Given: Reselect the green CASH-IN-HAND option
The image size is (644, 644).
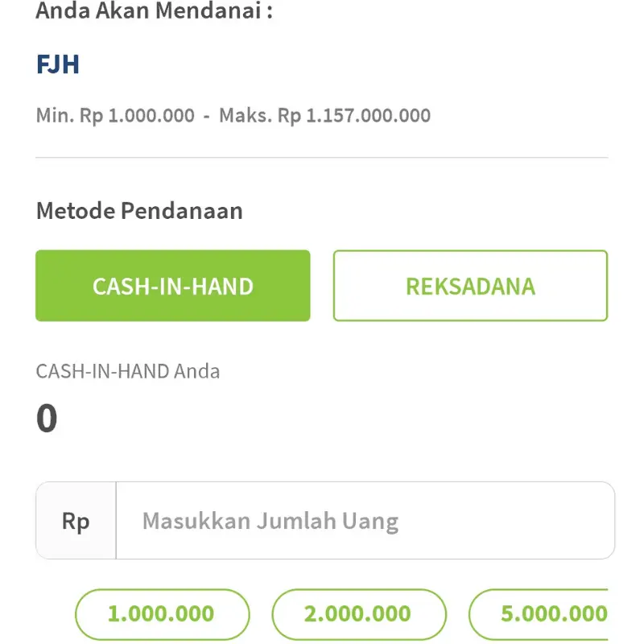Looking at the screenshot, I should click(173, 285).
